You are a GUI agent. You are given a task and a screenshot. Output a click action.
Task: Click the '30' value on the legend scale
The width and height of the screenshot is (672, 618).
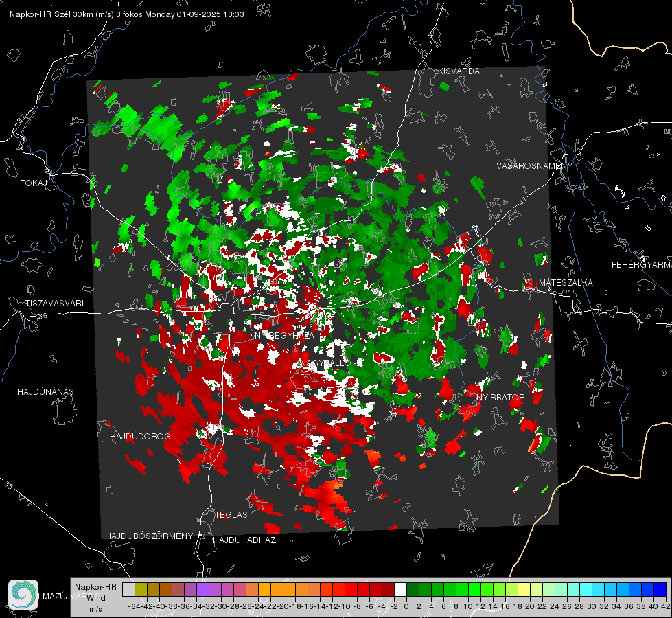[x=592, y=607]
